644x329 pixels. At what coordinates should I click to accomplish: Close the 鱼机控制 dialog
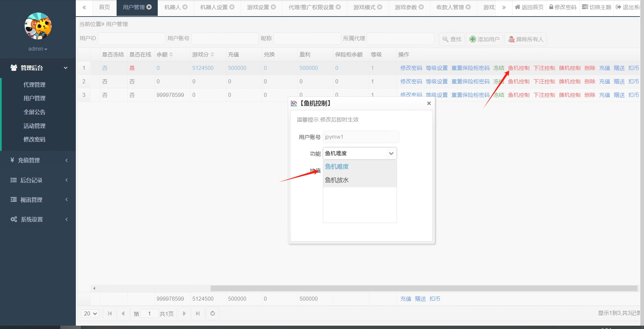pyautogui.click(x=429, y=103)
